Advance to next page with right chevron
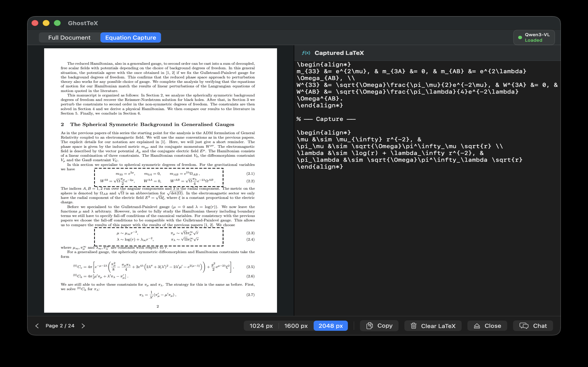 83,326
